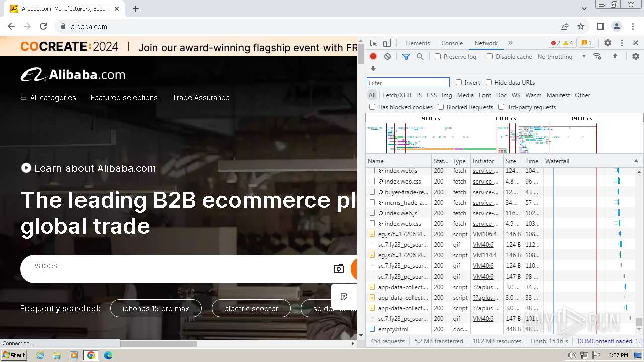Click the Alibaba.com logo
Image resolution: width=644 pixels, height=362 pixels.
(73, 75)
